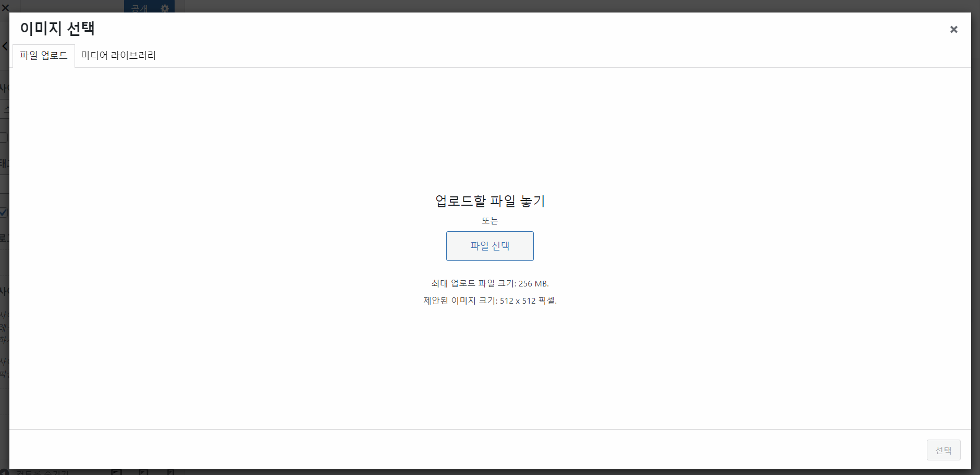Click the 최대 업로드 파일 크기: 256 MB text
The image size is (980, 475).
[490, 283]
